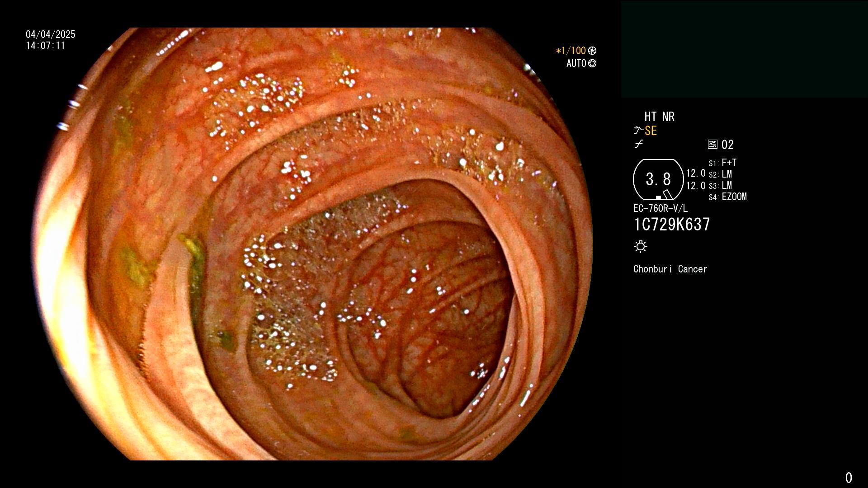Click the date text 04/04/2025
This screenshot has width=868, height=488.
[51, 34]
